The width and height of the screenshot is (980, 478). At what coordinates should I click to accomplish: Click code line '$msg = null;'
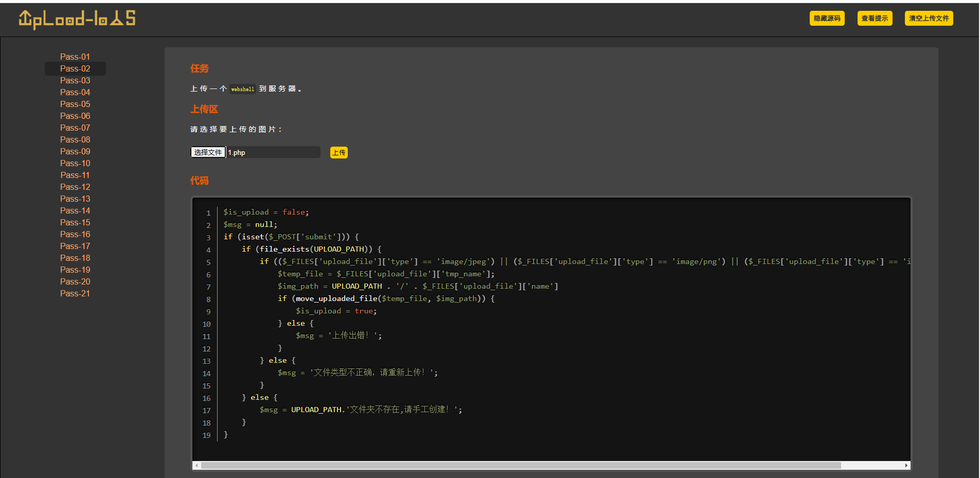pyautogui.click(x=250, y=224)
